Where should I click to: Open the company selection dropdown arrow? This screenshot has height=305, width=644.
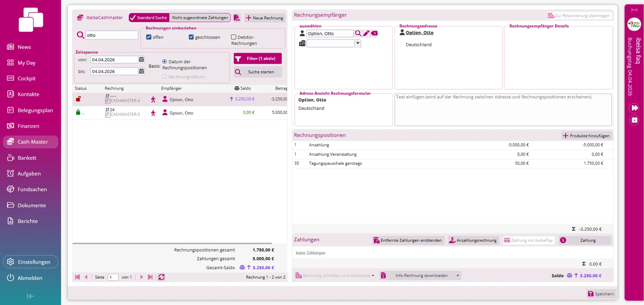click(358, 43)
